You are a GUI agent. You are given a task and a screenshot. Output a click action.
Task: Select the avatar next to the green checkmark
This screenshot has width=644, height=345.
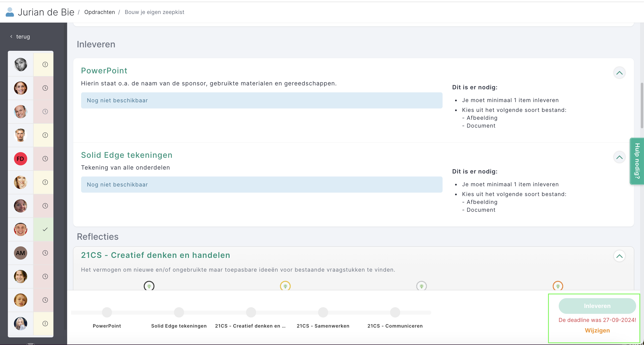[21, 229]
